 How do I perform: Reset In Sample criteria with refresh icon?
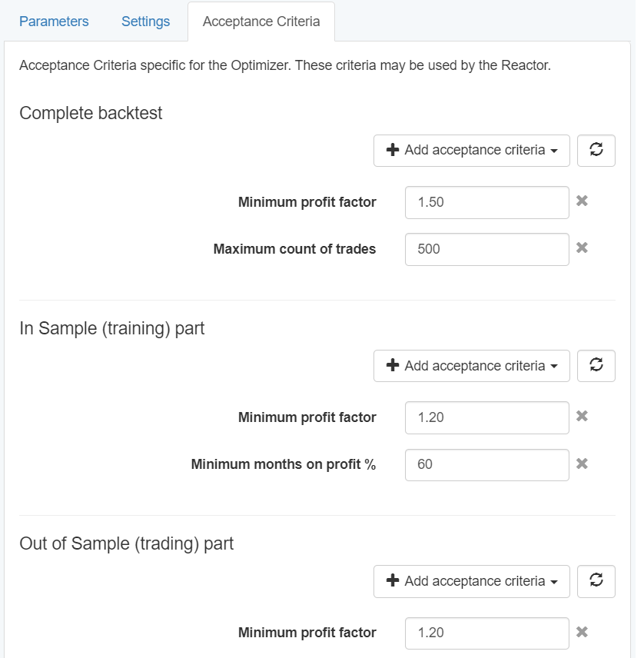click(596, 366)
